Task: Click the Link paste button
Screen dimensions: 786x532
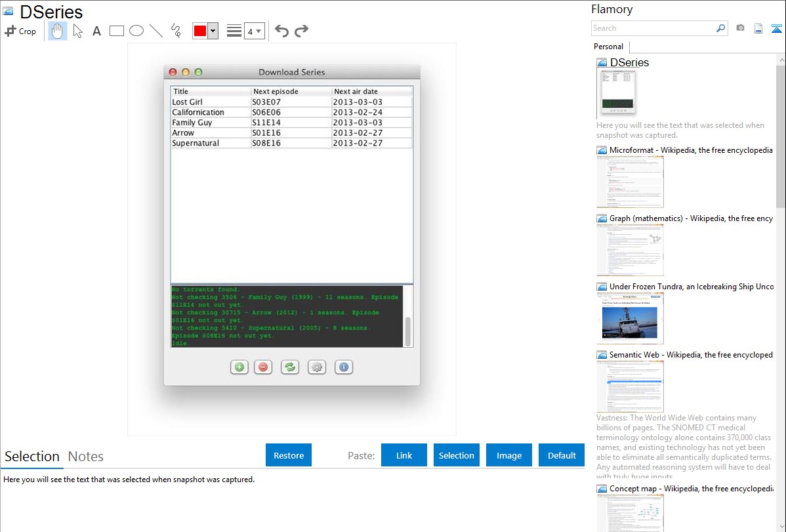Action: point(404,455)
